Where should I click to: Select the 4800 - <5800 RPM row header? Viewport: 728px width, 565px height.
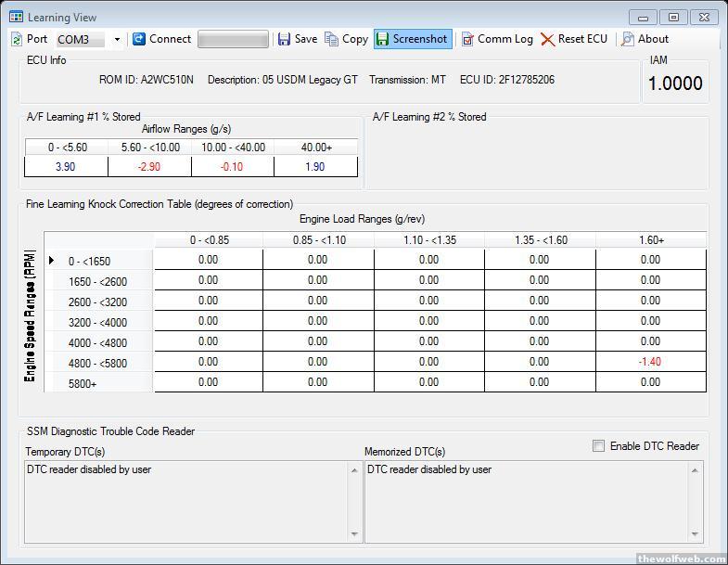tap(97, 363)
